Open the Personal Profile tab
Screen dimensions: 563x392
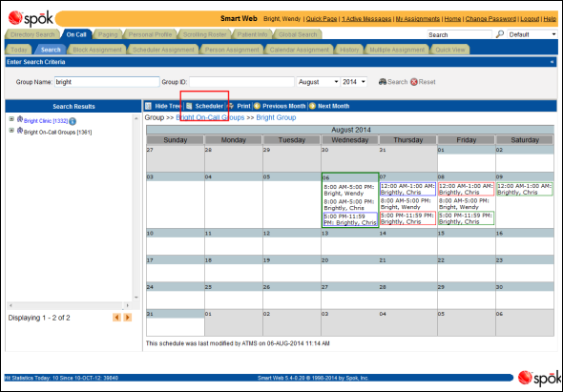[x=150, y=34]
